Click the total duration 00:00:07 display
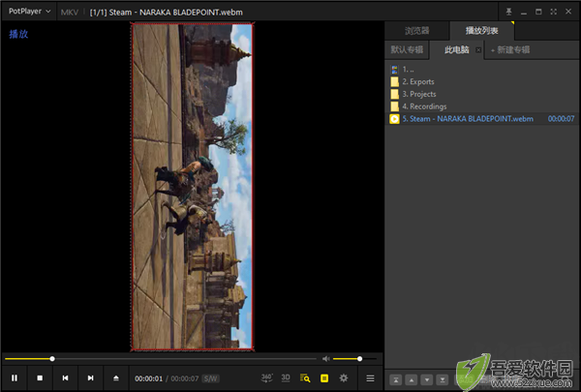Screen dimensions: 581x392 coord(185,378)
